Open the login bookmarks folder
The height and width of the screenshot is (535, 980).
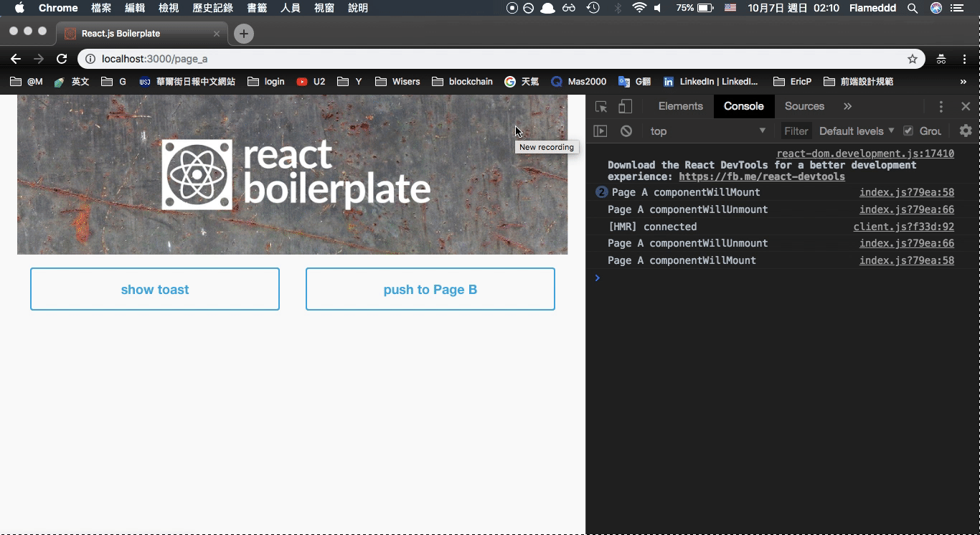pyautogui.click(x=266, y=82)
